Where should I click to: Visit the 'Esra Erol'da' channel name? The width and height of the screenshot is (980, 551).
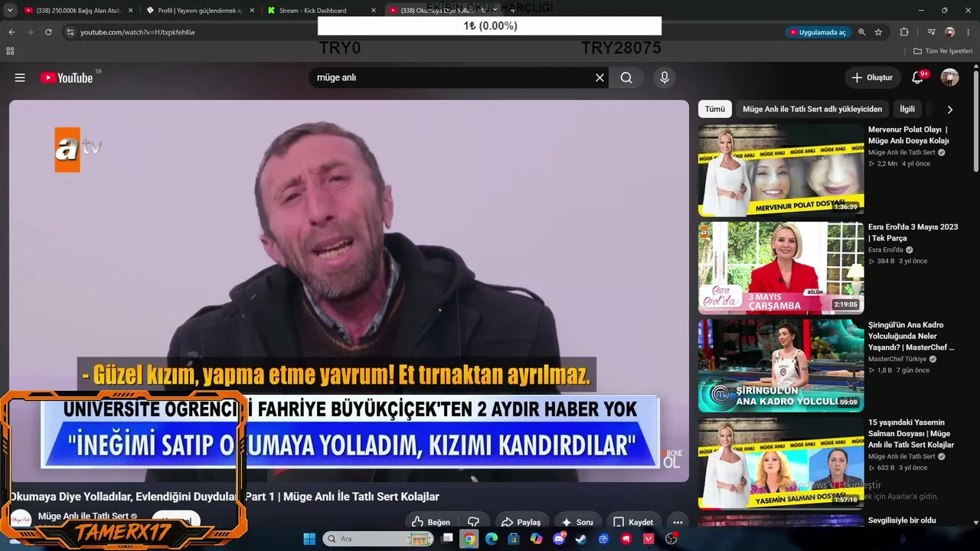pos(886,249)
